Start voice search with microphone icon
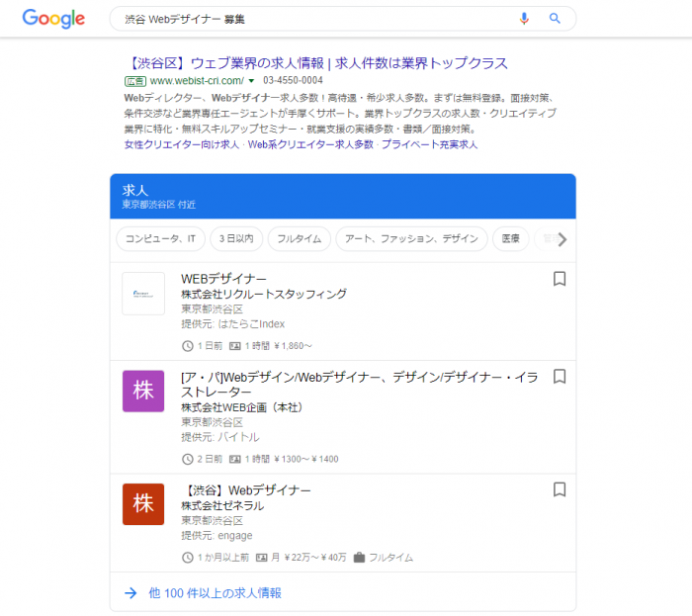Viewport: 692px width, 616px height. (524, 19)
